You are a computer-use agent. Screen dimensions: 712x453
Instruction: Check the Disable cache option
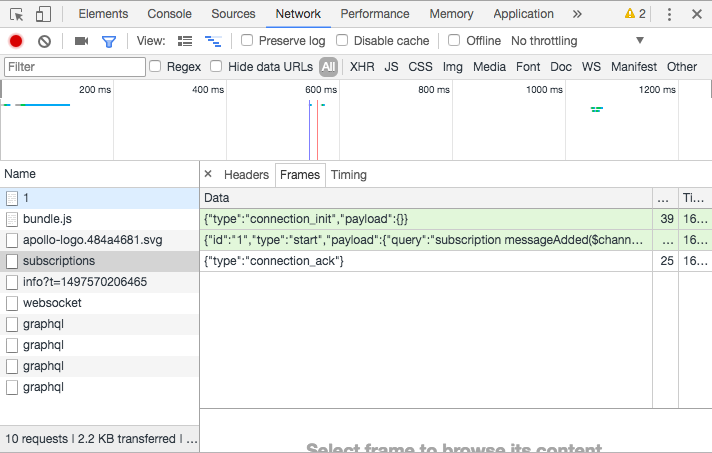click(342, 41)
